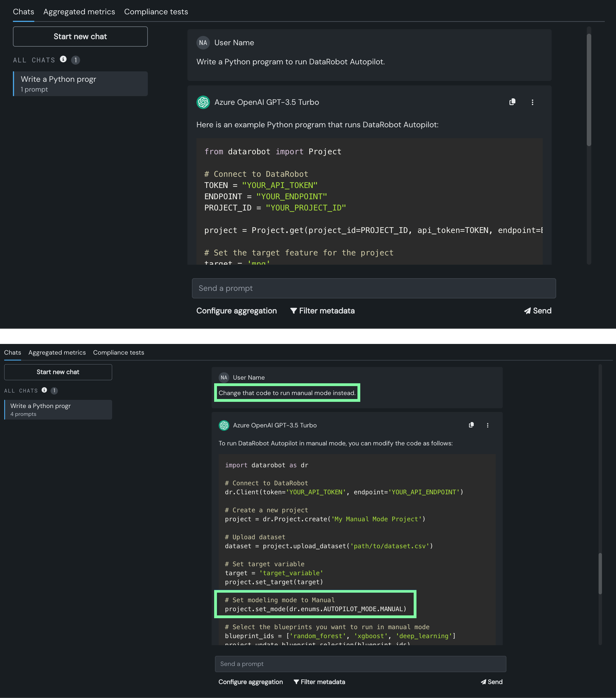This screenshot has width=616, height=698.
Task: Select the chat with 4 prompts
Action: pos(58,409)
